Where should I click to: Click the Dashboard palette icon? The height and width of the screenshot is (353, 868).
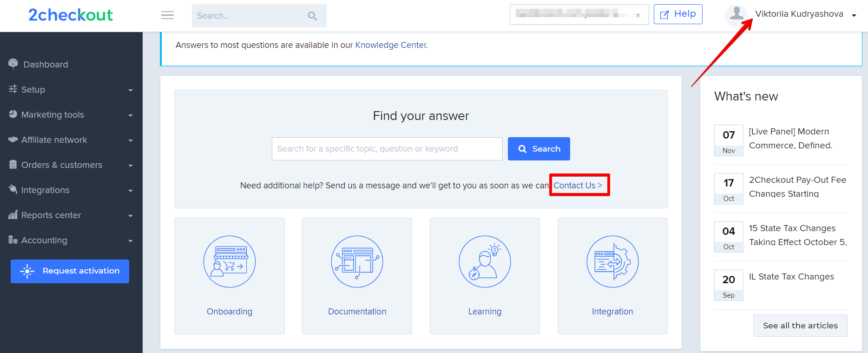point(13,64)
